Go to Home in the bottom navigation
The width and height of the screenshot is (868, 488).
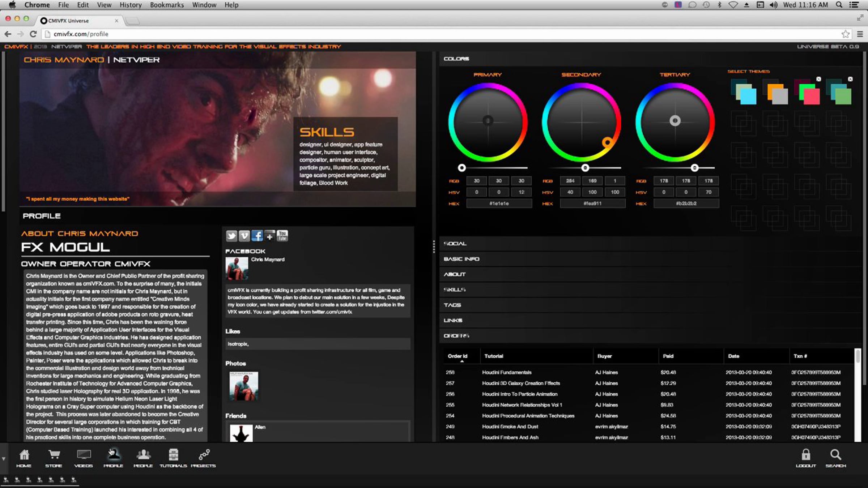(24, 458)
